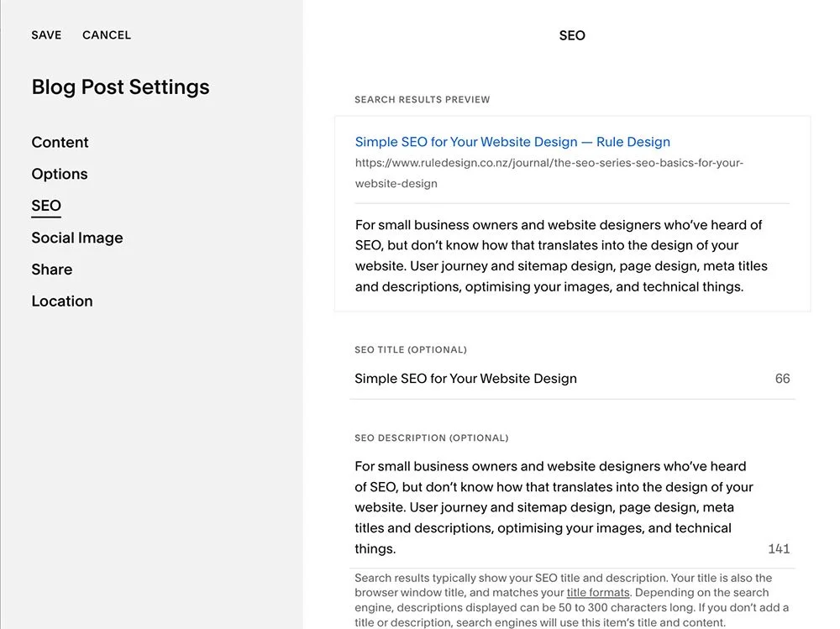Open the Options settings section

(60, 174)
